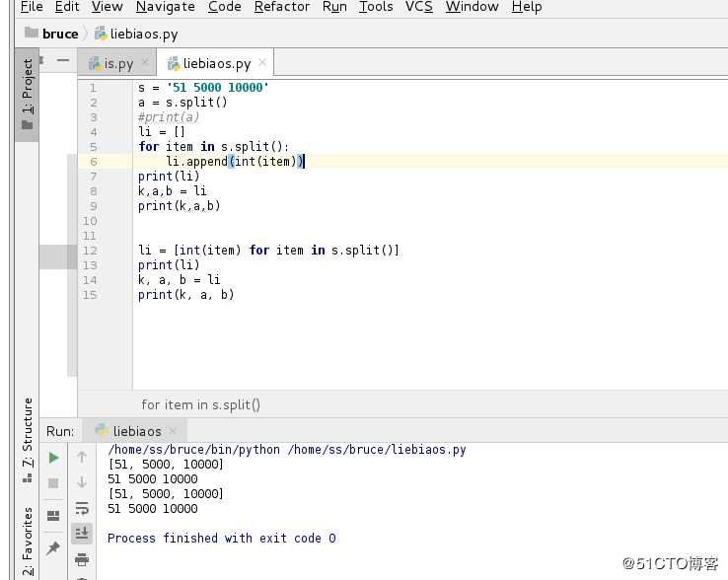Click the Structure icon in left sidebar
The height and width of the screenshot is (580, 728).
[27, 477]
